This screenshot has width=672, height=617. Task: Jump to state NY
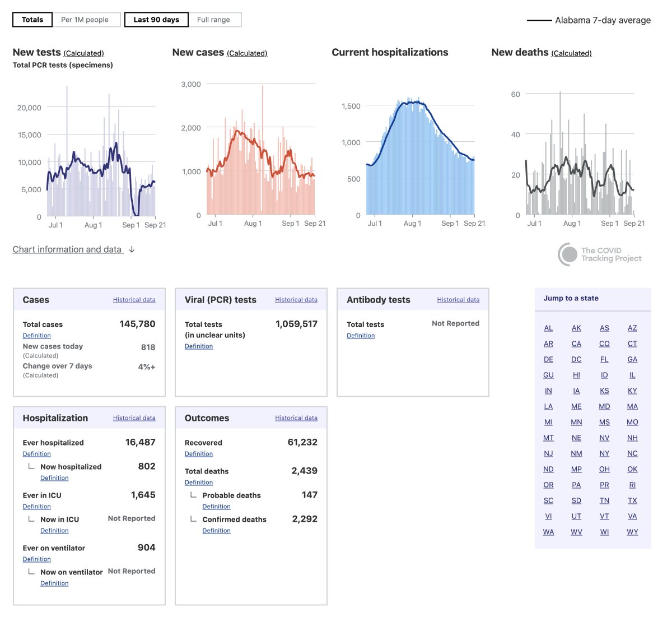tap(604, 453)
